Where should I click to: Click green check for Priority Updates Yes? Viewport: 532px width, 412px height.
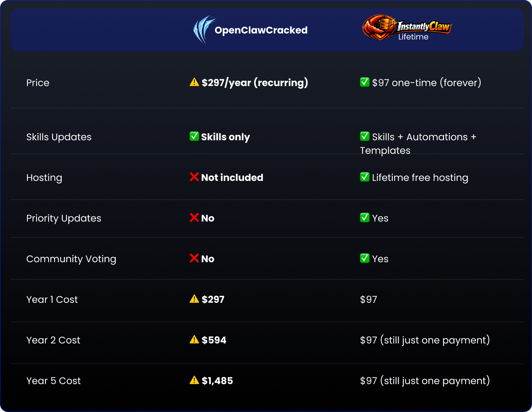coord(365,218)
